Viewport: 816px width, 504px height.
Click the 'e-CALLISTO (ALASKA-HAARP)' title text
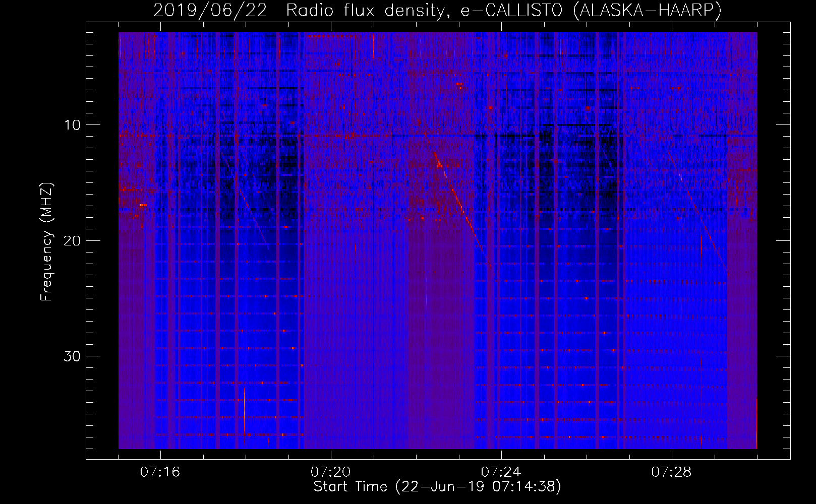click(591, 11)
